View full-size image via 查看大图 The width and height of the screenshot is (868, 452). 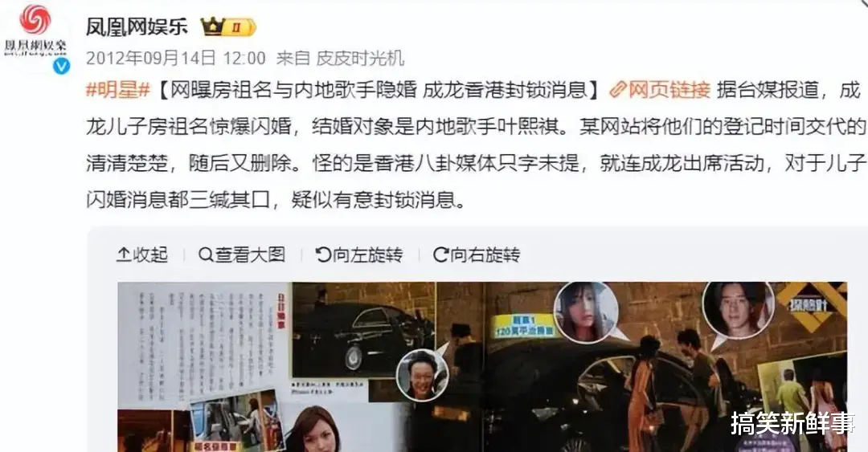pyautogui.click(x=242, y=255)
